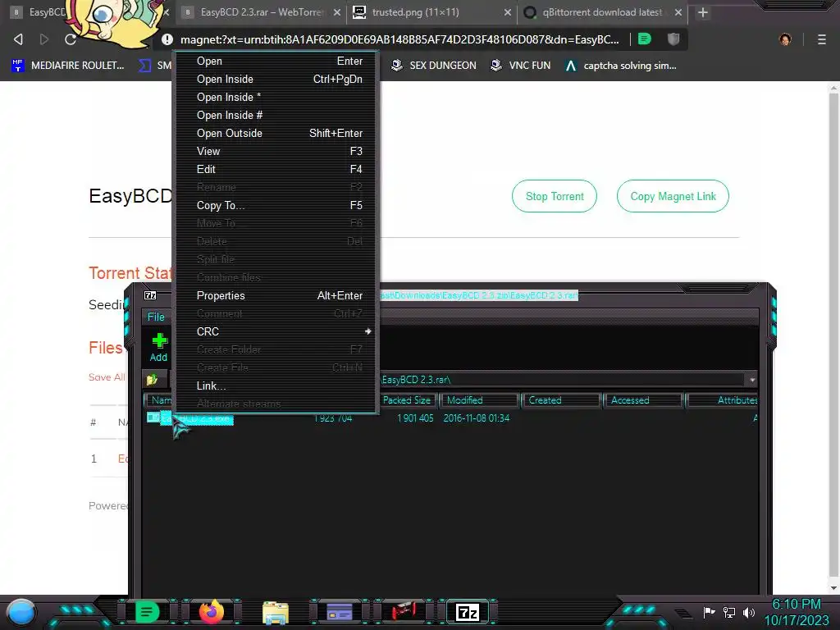The width and height of the screenshot is (840, 630).
Task: Open the VNC FUN bookmark
Action: [x=521, y=66]
